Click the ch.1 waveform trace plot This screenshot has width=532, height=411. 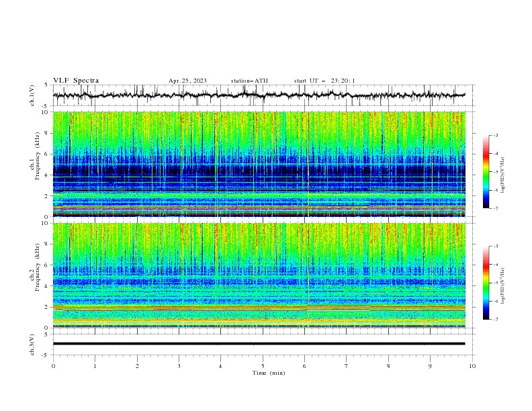tap(259, 95)
